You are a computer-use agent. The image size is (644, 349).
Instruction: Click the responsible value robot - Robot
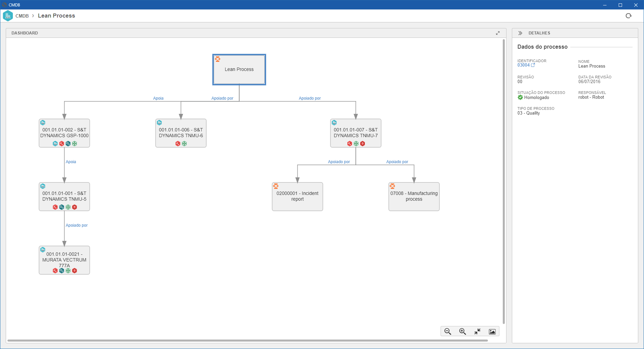pyautogui.click(x=591, y=97)
